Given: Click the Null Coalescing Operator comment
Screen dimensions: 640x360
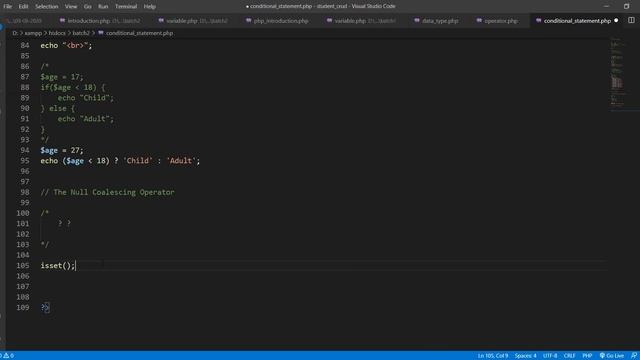Looking at the screenshot, I should 107,192.
